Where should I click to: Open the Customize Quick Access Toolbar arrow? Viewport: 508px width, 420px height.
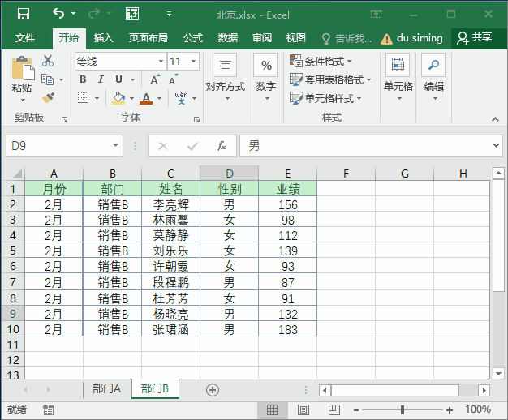169,14
